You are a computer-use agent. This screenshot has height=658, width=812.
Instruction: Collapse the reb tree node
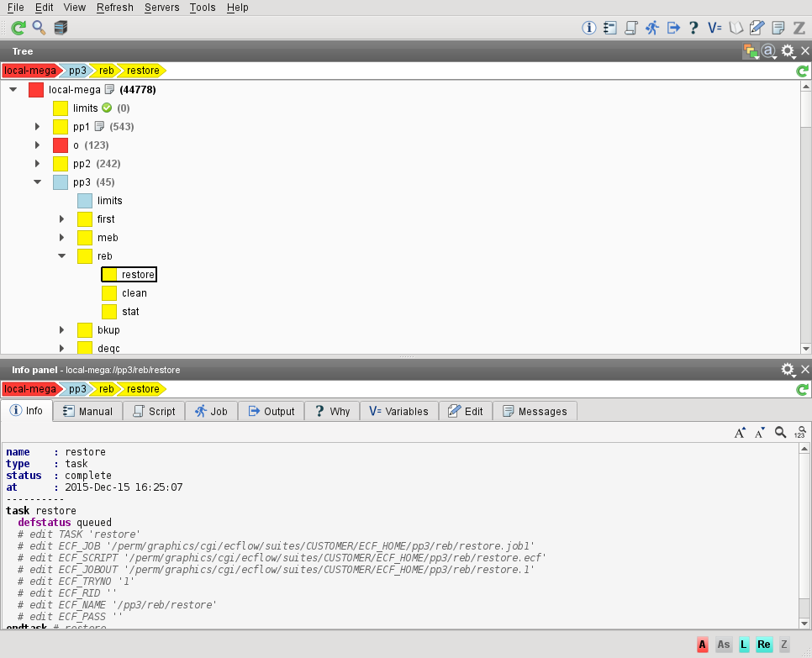point(61,256)
